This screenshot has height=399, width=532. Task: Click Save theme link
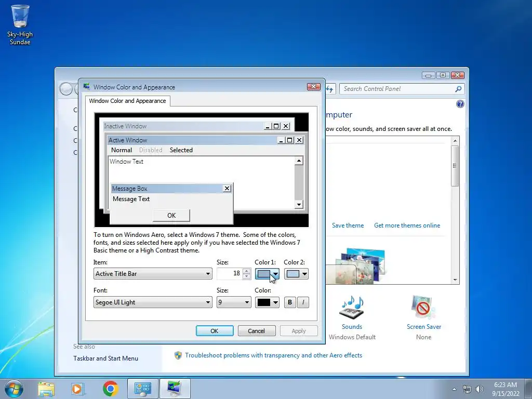(x=348, y=225)
